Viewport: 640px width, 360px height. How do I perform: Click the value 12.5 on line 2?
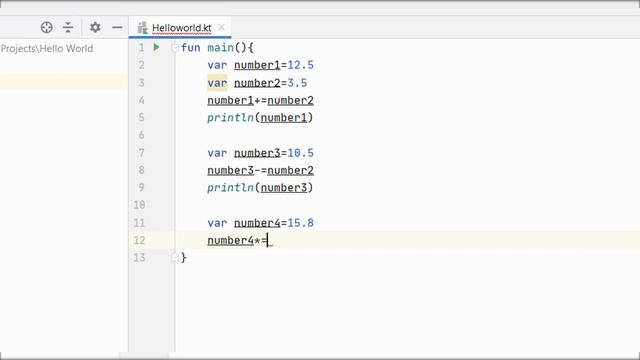point(300,65)
